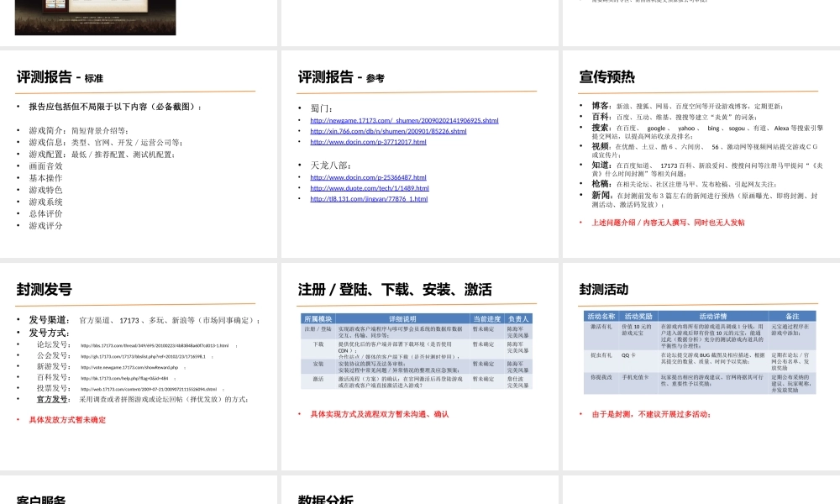Viewport: 840px width, 504px height.
Task: Click the 知道 bullet in 宣传预热
Action: (707, 169)
